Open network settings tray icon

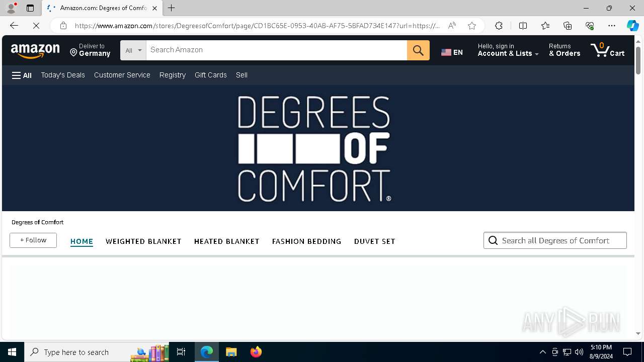point(567,352)
